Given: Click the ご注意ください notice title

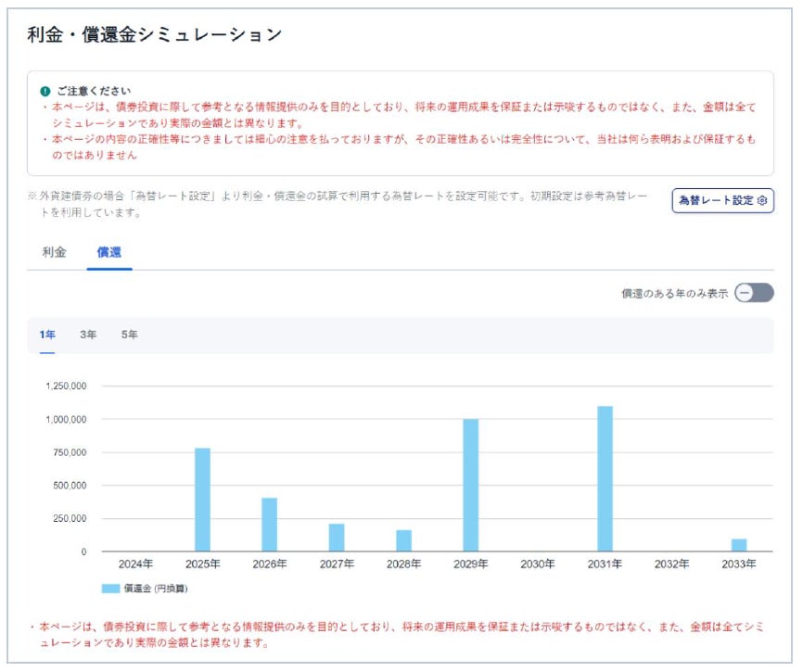Looking at the screenshot, I should [94, 91].
